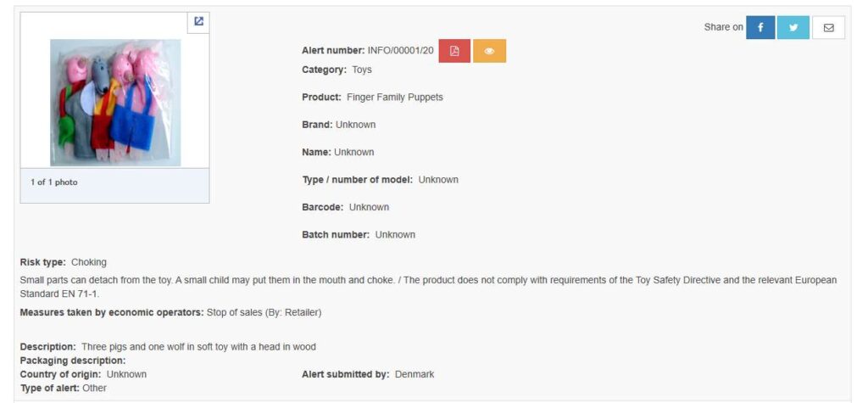
Task: Click the Batch number field label
Action: [336, 235]
